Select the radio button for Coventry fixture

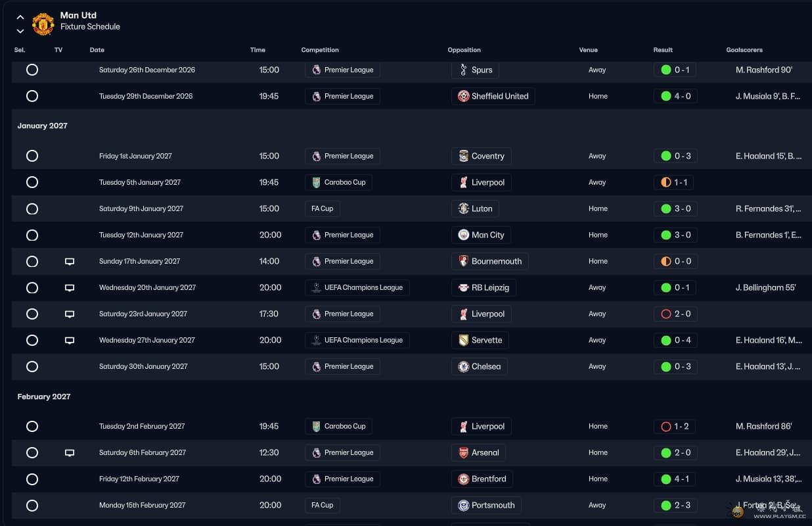point(32,156)
